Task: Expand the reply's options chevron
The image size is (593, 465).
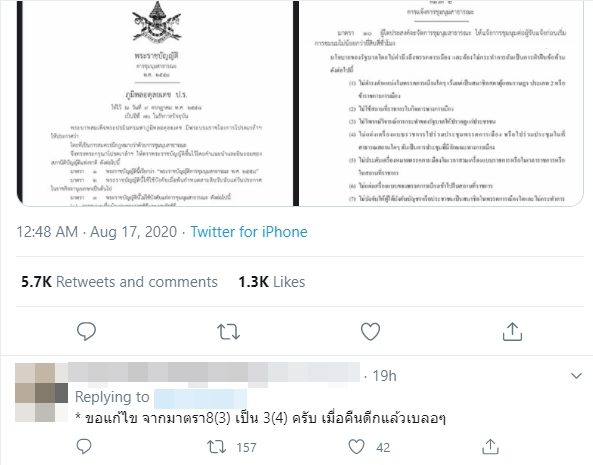Action: click(576, 376)
